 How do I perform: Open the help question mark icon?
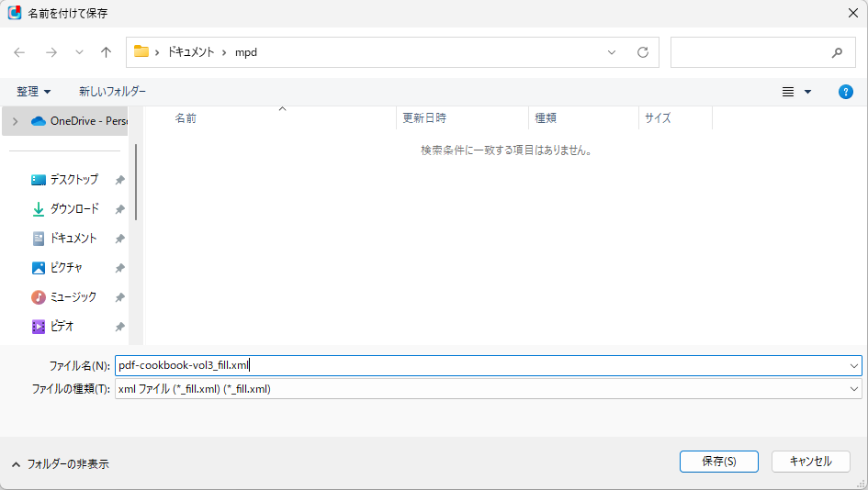(846, 92)
